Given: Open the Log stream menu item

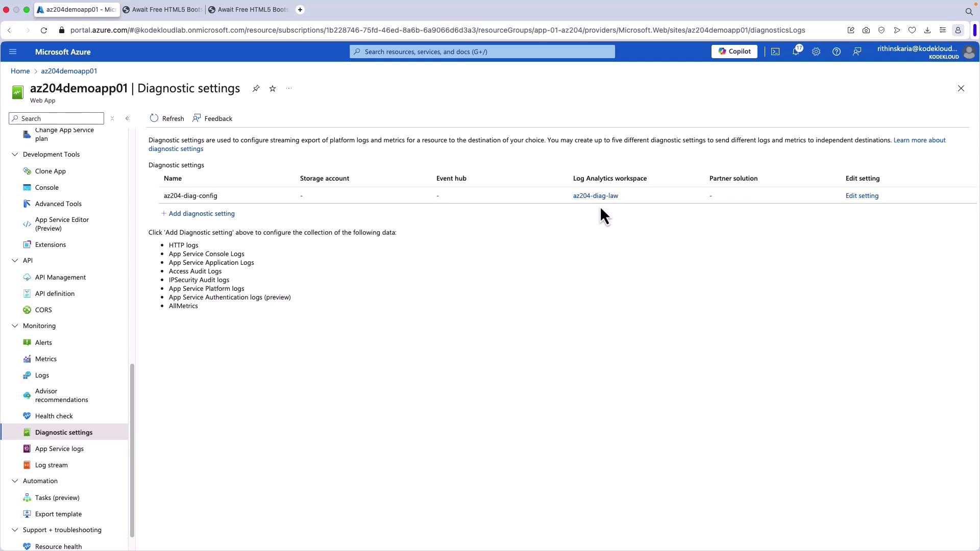Looking at the screenshot, I should [x=51, y=465].
